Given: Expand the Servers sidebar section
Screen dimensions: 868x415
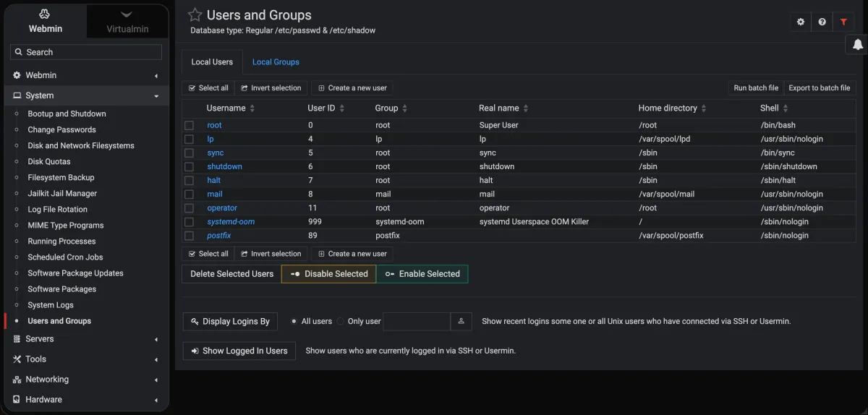Looking at the screenshot, I should [86, 338].
